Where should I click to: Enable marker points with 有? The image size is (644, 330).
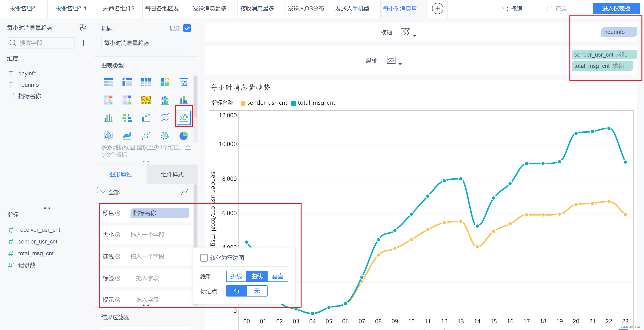tap(236, 291)
